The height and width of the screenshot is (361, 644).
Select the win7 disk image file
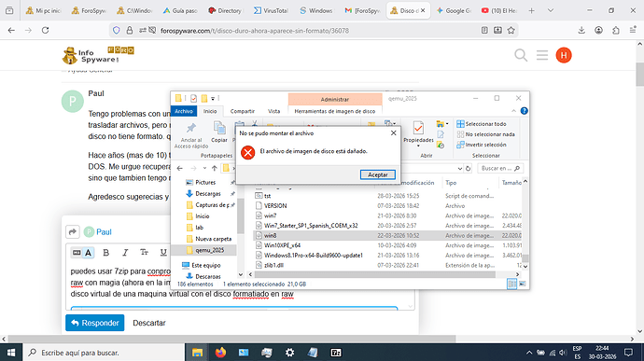[x=270, y=215]
